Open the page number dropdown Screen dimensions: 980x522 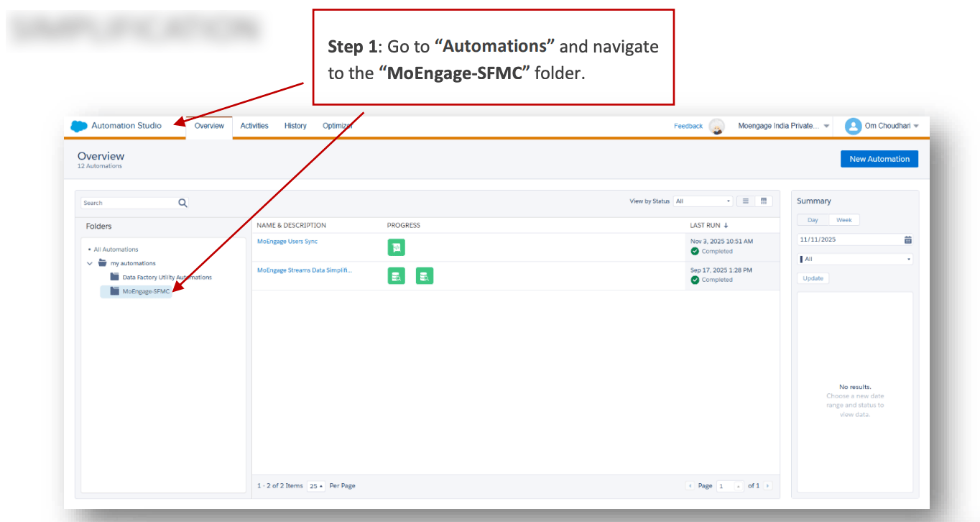[x=730, y=486]
